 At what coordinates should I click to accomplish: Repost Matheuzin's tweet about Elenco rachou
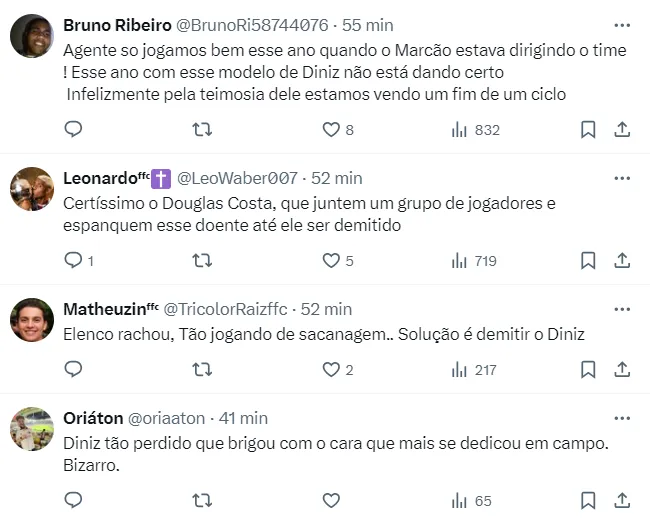click(x=201, y=369)
